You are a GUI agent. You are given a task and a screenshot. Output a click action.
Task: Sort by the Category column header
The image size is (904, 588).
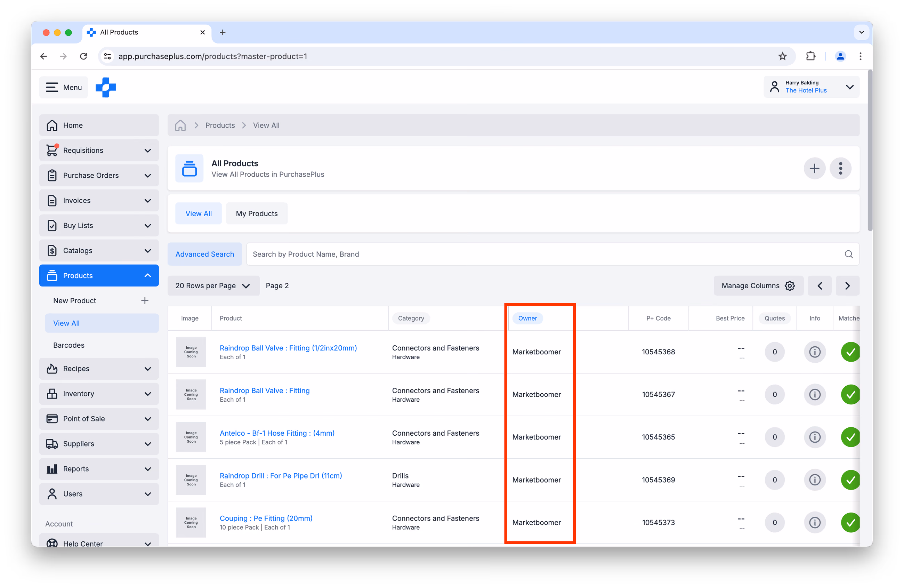pos(411,318)
